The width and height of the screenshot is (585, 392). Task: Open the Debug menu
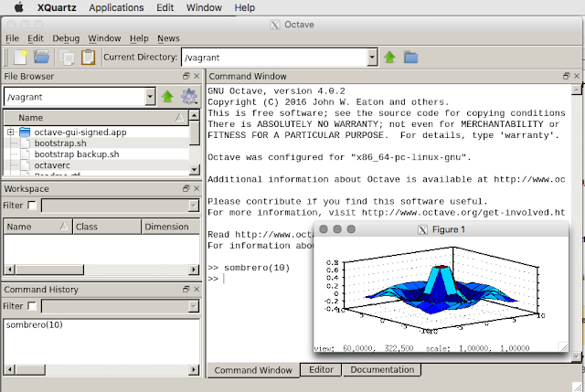[x=66, y=38]
